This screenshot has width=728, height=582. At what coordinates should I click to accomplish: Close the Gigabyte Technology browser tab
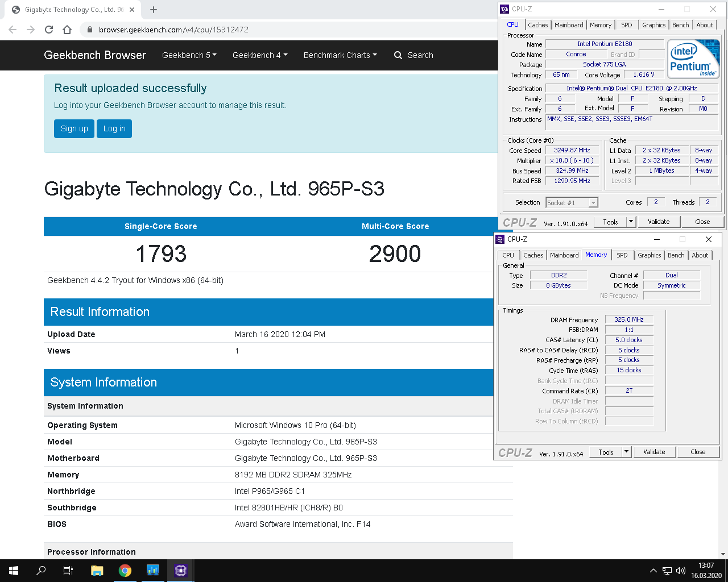(x=132, y=10)
